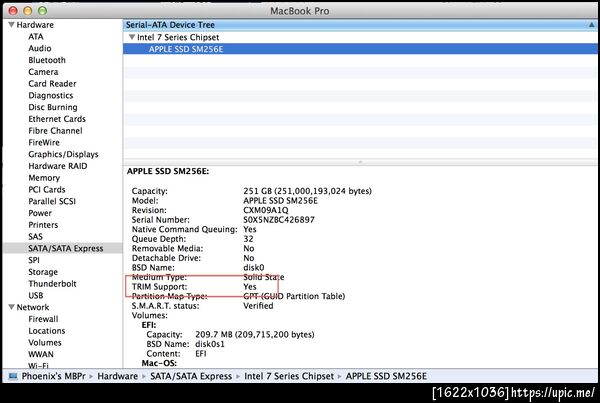Click the Network category label
Viewport: 600px width, 403px height.
pos(33,307)
